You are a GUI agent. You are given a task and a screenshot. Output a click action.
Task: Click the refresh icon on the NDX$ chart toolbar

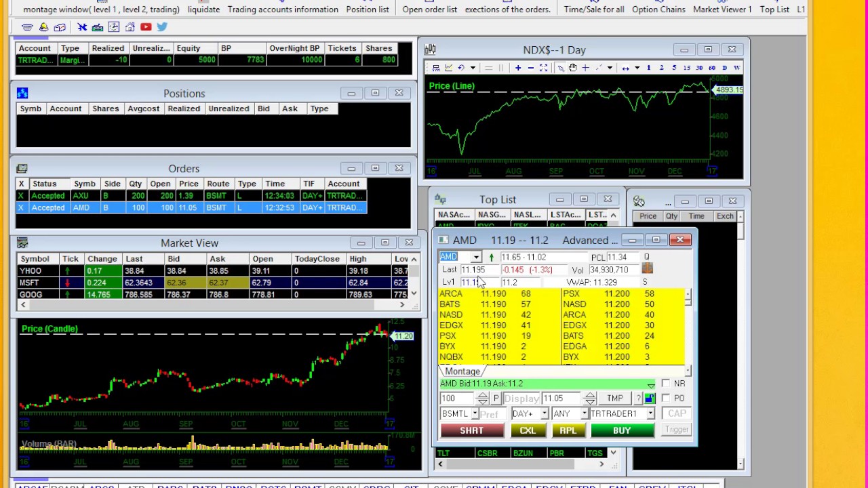tap(461, 68)
